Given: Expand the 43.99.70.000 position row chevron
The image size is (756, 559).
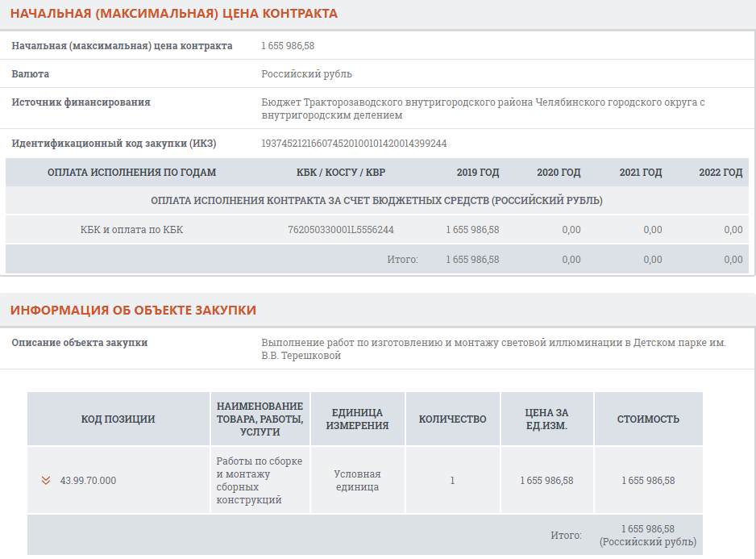Looking at the screenshot, I should (46, 480).
